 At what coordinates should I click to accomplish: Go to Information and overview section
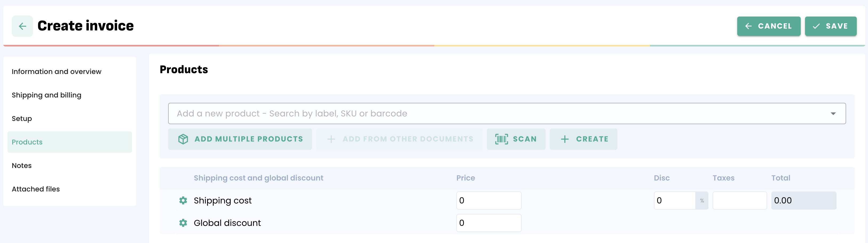click(56, 72)
